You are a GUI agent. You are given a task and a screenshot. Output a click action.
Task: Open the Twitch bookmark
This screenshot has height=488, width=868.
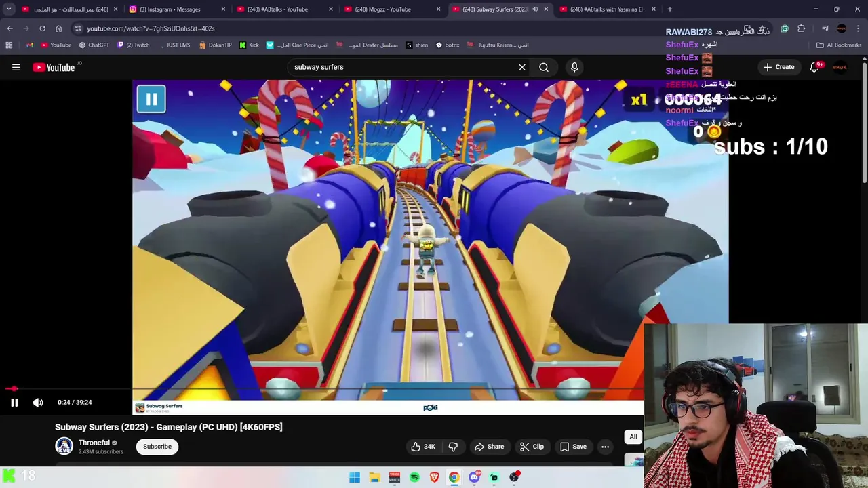[133, 45]
